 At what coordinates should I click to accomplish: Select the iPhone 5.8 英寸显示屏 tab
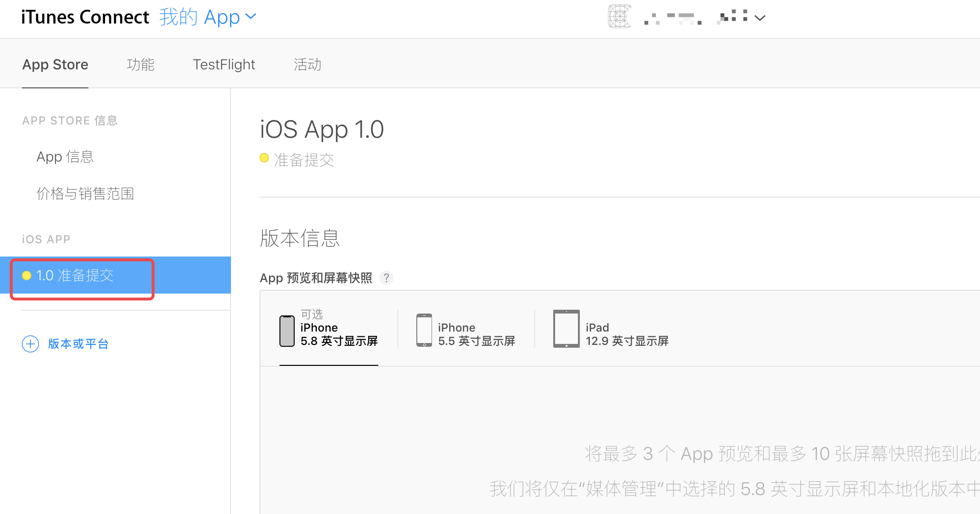329,329
